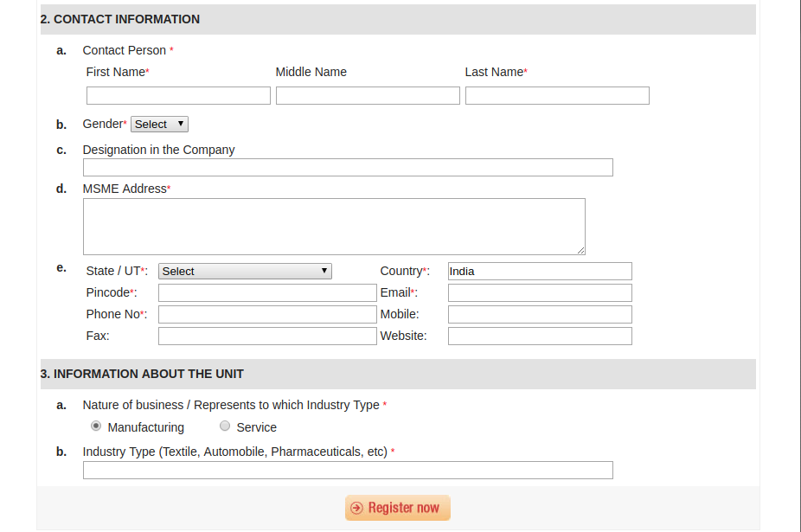
Task: Open the Gender dropdown
Action: click(x=159, y=125)
